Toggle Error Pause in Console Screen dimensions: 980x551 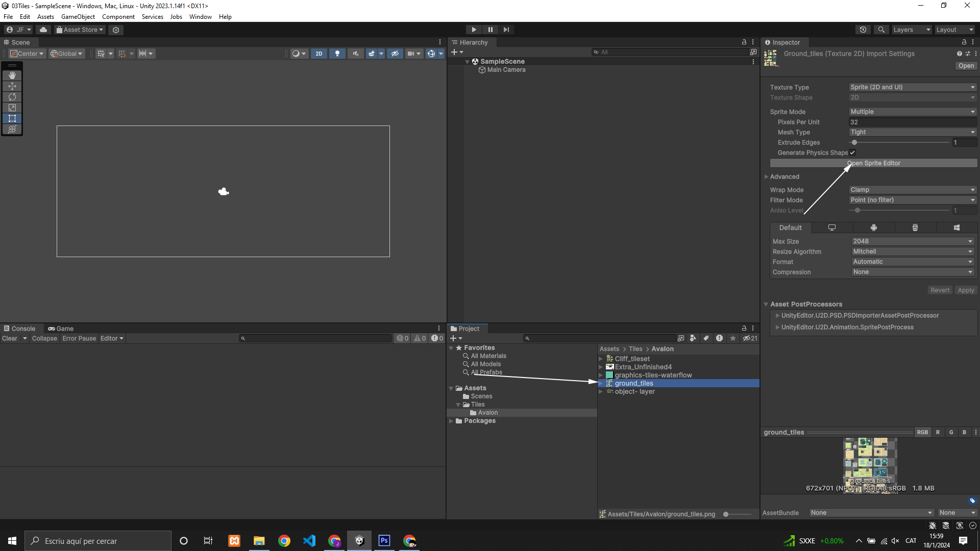[79, 338]
